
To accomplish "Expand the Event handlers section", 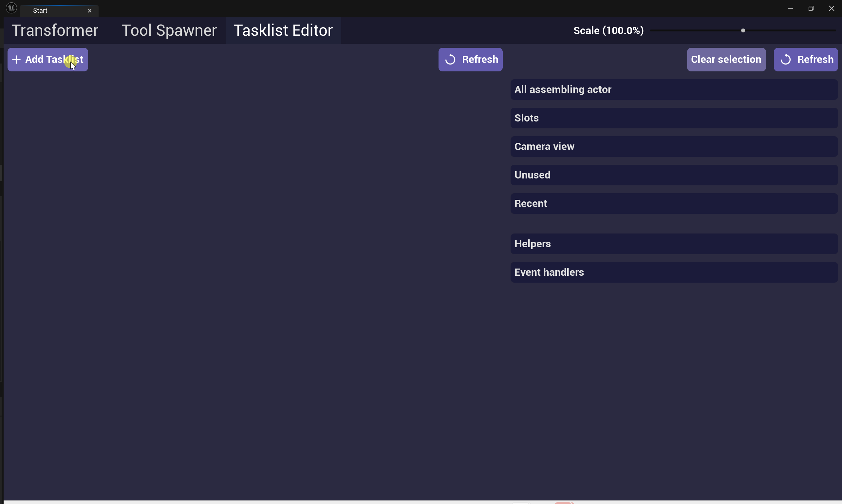I will point(674,272).
